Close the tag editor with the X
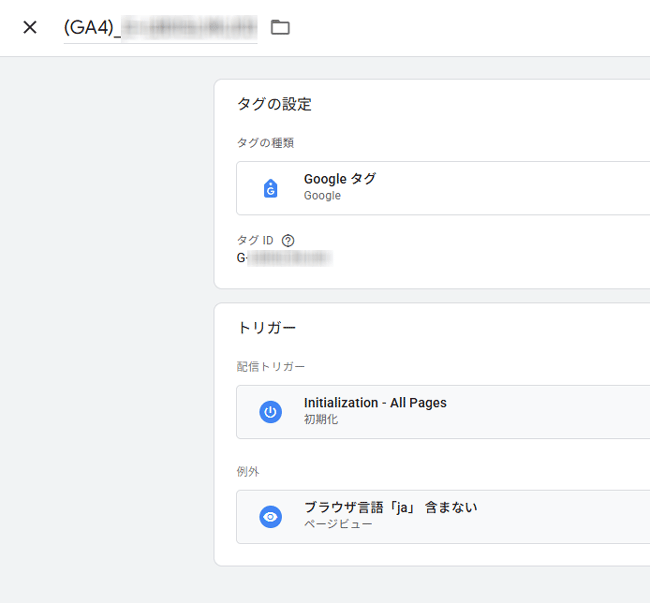This screenshot has width=650, height=603. pos(30,27)
